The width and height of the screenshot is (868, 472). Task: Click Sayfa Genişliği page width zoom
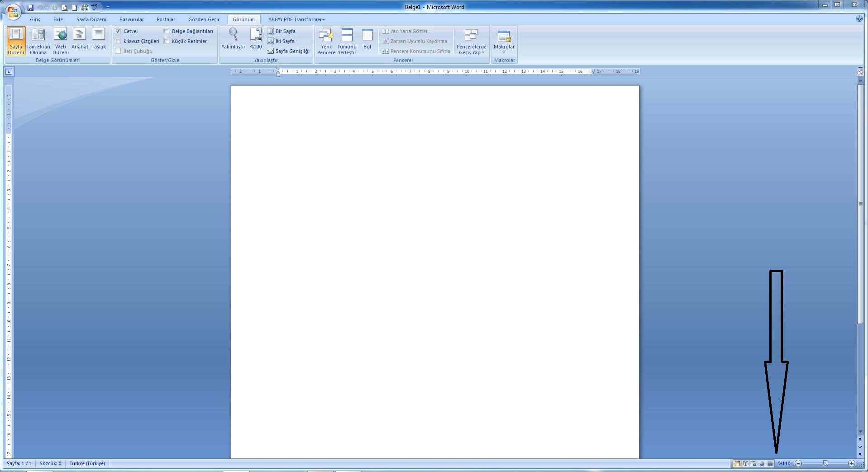[289, 51]
